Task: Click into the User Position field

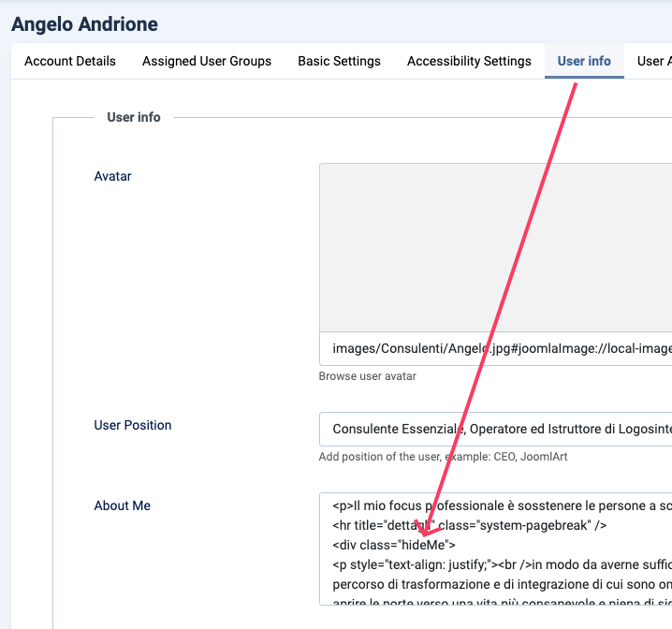Action: coord(496,430)
